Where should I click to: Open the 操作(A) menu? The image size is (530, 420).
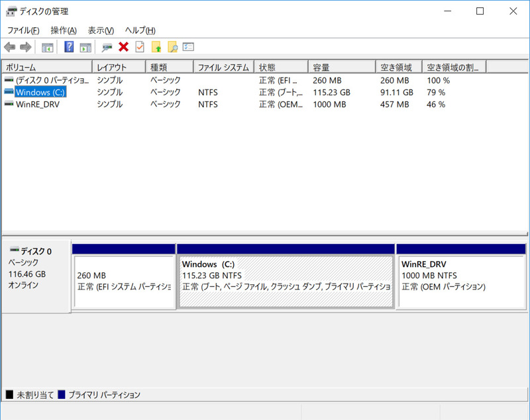point(64,30)
